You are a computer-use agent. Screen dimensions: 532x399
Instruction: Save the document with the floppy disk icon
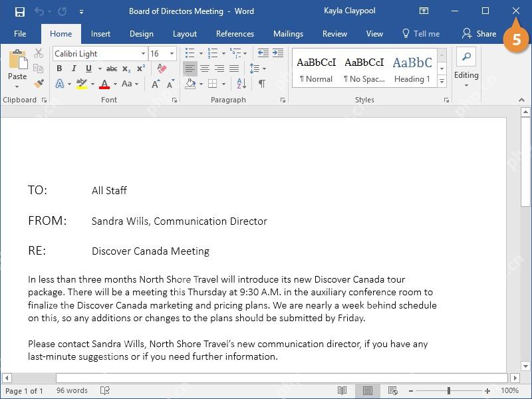20,12
